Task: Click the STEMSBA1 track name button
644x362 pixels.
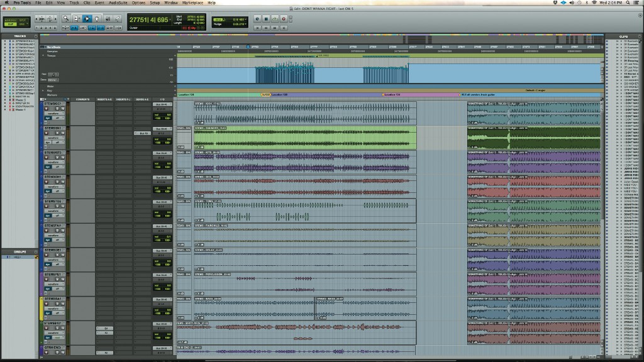Action: [53, 299]
